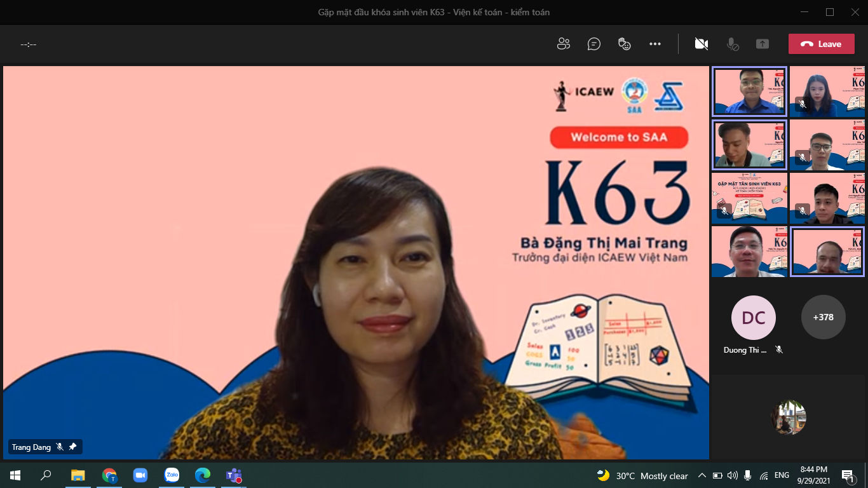Open reactions and raise hand menu
Viewport: 868px width, 488px height.
(x=625, y=44)
